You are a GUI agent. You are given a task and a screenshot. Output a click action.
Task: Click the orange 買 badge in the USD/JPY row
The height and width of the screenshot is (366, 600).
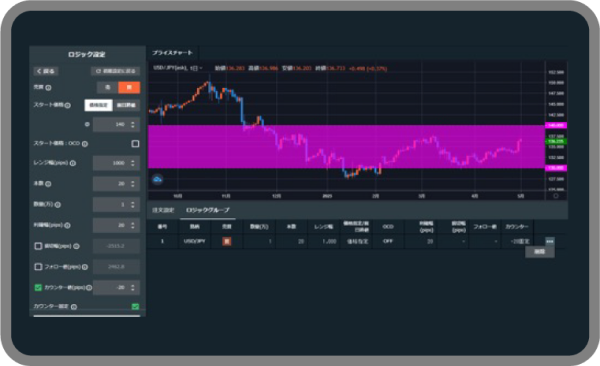coord(227,242)
